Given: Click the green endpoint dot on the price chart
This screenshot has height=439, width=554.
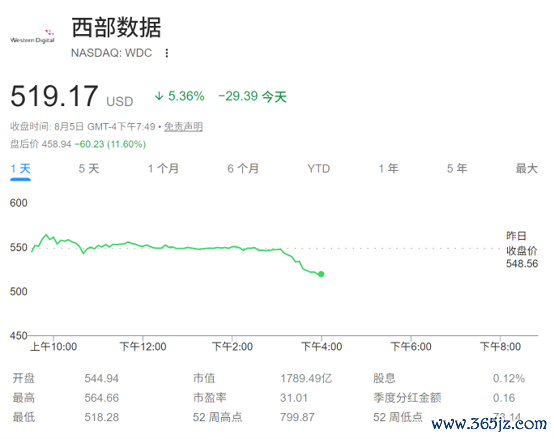Looking at the screenshot, I should (321, 274).
